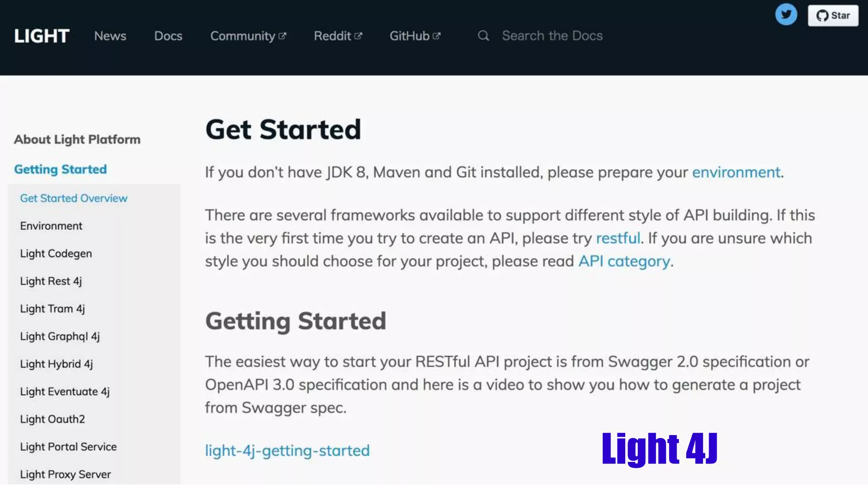The image size is (868, 488).
Task: Open Light Hybrid 4j sidebar item
Action: pos(56,364)
